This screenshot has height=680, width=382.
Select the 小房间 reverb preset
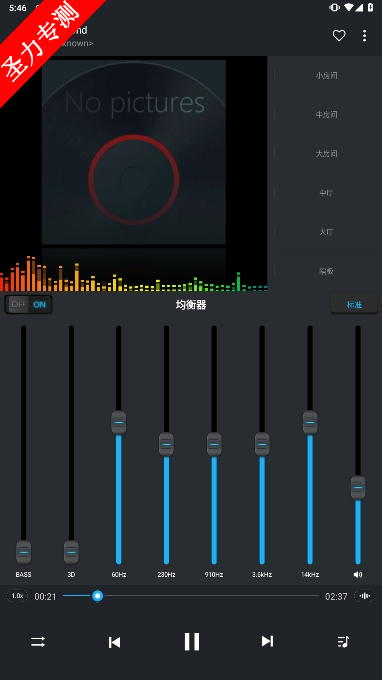[326, 75]
